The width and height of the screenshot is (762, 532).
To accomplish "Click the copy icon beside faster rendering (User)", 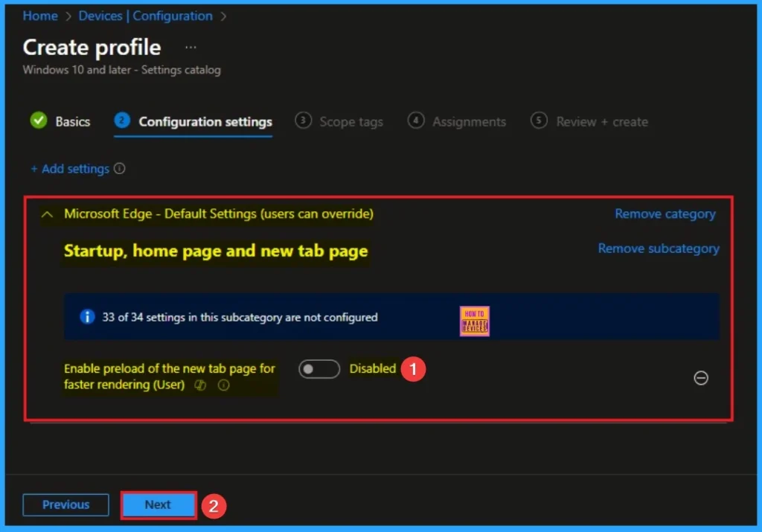I will point(200,385).
